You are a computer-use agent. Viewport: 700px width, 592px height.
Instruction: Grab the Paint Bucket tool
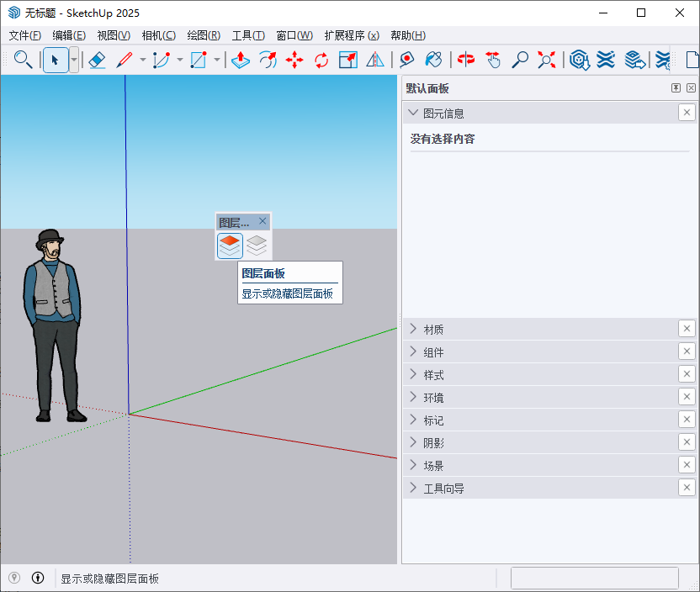[432, 60]
